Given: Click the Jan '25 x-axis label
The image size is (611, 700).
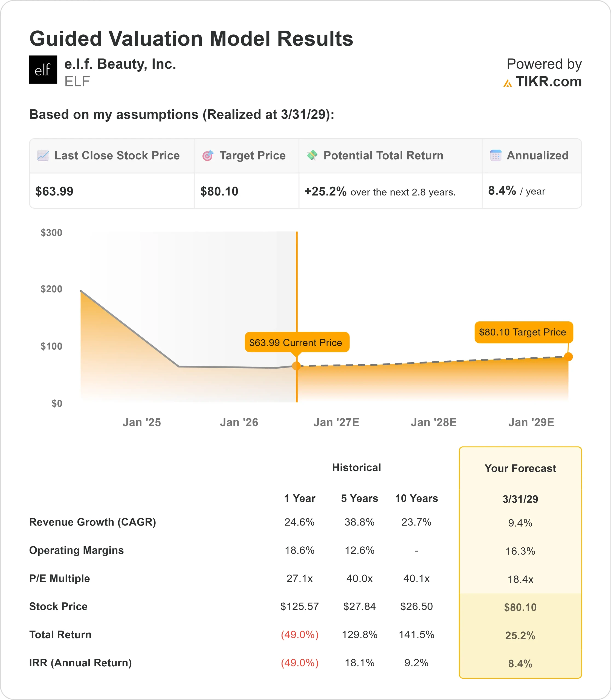Looking at the screenshot, I should [142, 422].
